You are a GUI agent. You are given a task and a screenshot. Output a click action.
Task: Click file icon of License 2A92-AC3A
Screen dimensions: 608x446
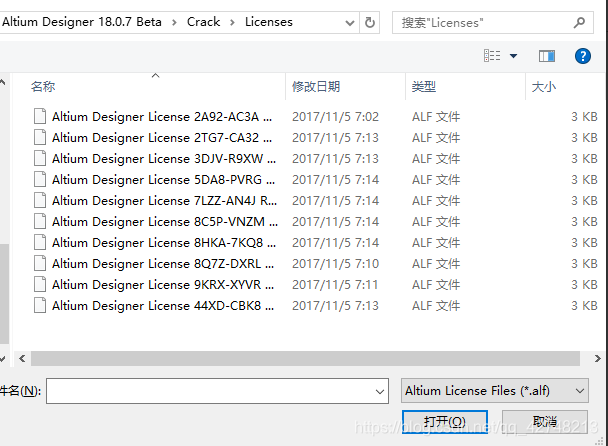[x=40, y=116]
